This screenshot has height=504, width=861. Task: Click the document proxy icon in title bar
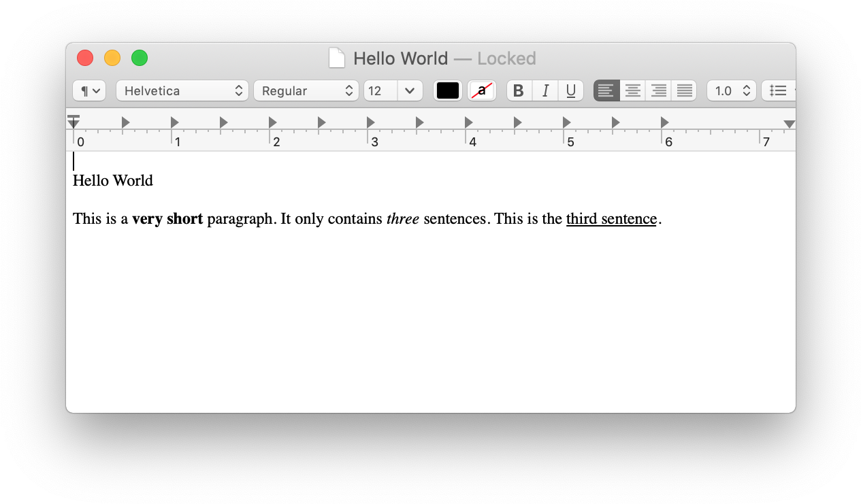pos(337,58)
